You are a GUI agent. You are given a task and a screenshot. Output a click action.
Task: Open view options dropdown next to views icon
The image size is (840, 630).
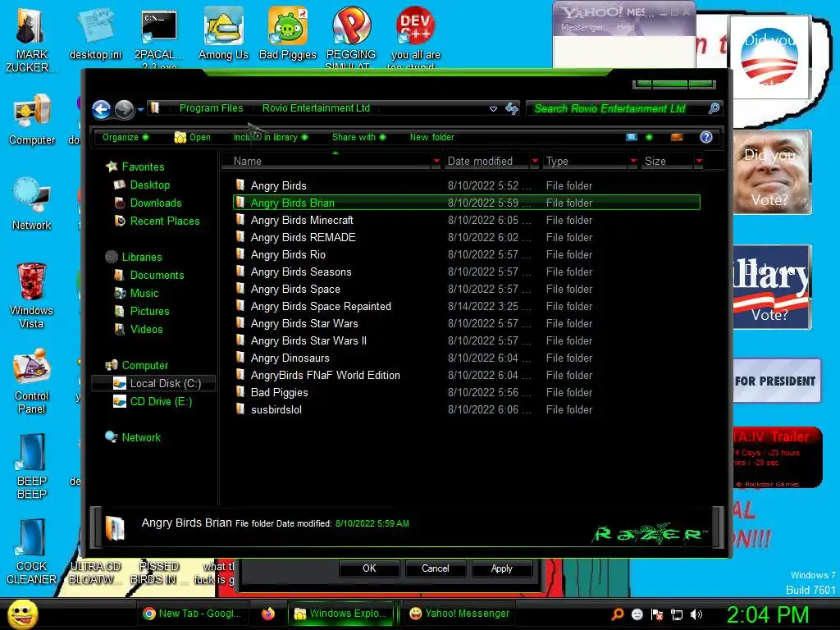coord(650,137)
